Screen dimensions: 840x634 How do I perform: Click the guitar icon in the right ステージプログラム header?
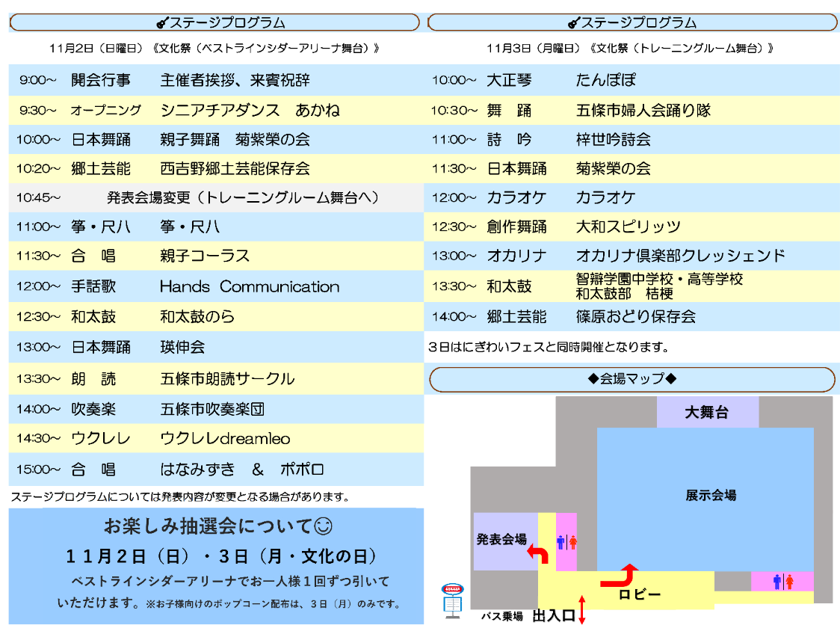[574, 22]
